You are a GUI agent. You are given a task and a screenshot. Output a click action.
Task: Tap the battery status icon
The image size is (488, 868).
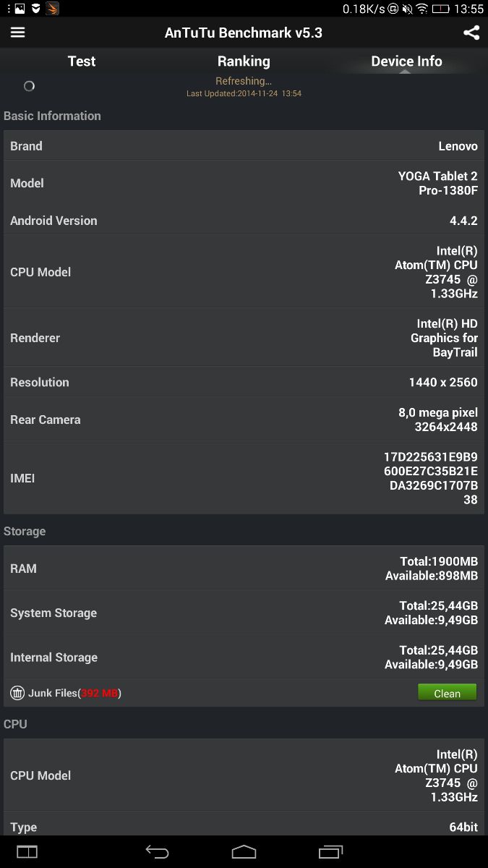click(x=440, y=9)
